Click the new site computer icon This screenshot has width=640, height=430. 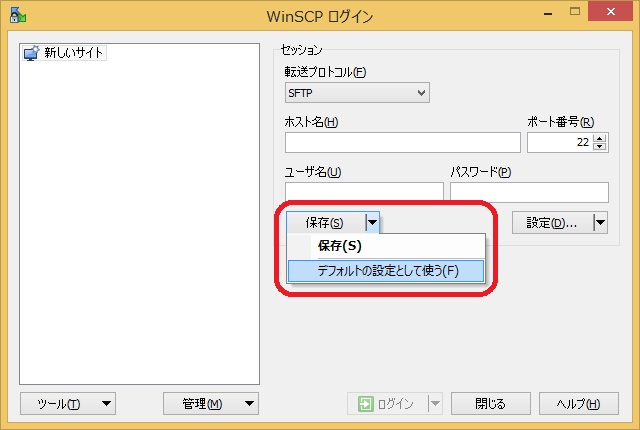(x=31, y=53)
